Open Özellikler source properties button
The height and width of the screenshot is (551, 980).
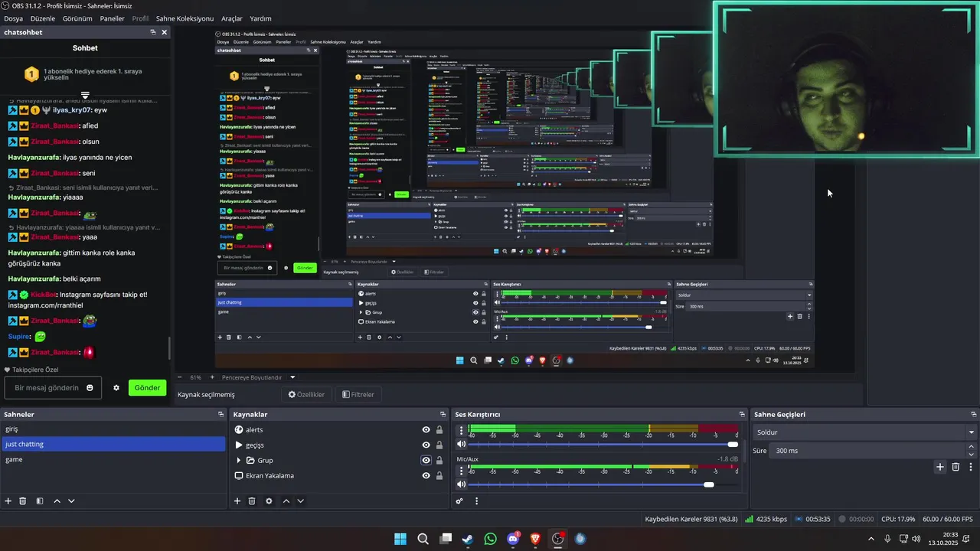point(306,395)
